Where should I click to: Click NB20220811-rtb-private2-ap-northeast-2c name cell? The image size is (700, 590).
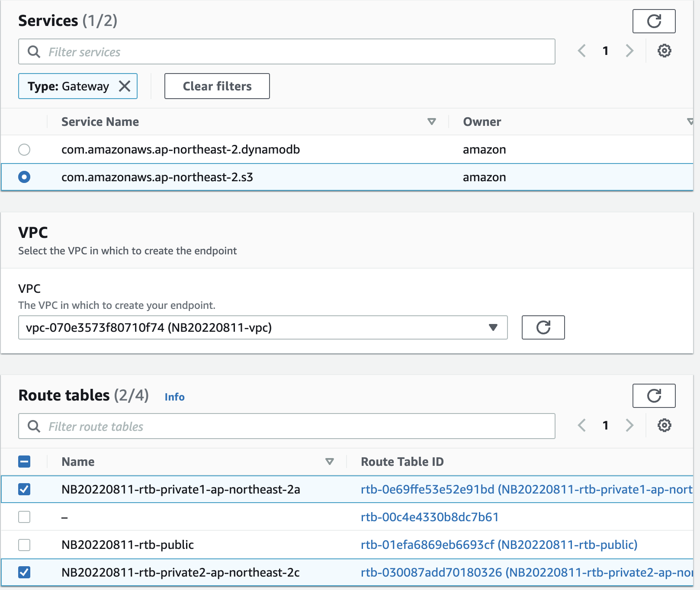pos(180,573)
